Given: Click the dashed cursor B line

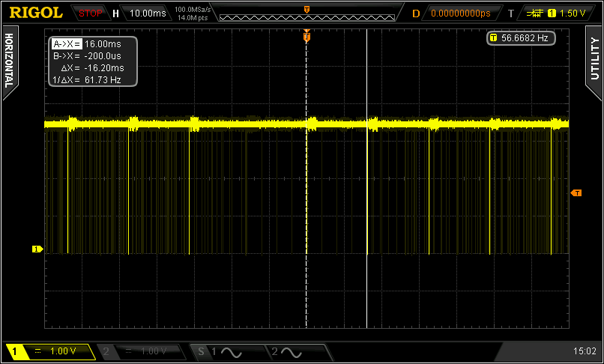Looking at the screenshot, I should pyautogui.click(x=306, y=179).
